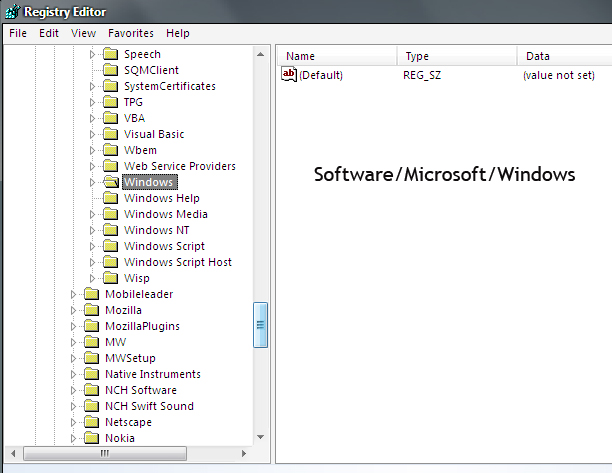Click the SQMClient folder icon
This screenshot has width=612, height=473.
coord(110,70)
